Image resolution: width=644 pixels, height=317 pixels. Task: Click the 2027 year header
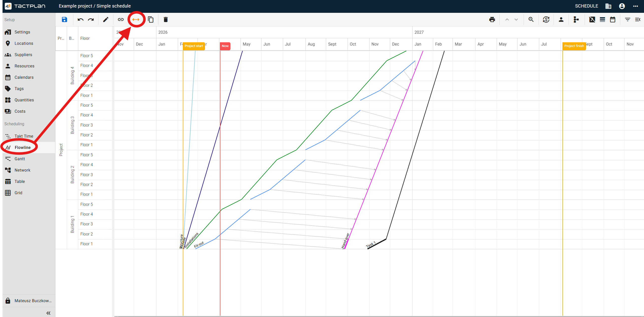click(419, 32)
